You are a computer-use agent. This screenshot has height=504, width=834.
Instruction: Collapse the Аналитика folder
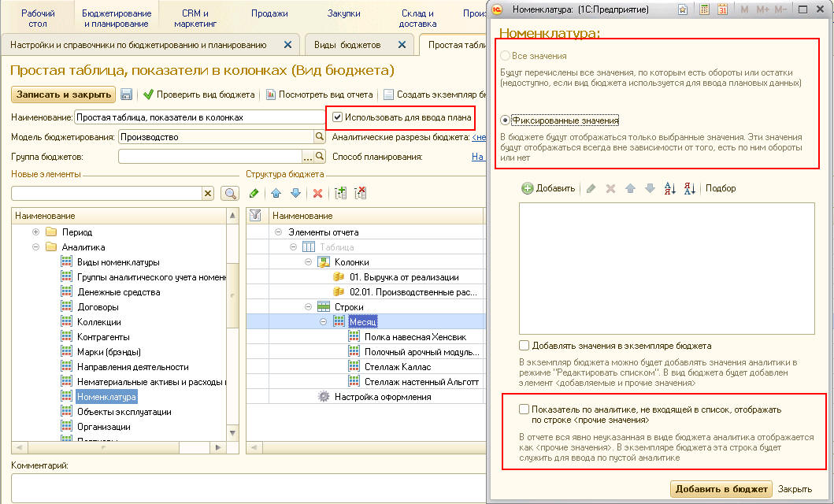[x=35, y=246]
